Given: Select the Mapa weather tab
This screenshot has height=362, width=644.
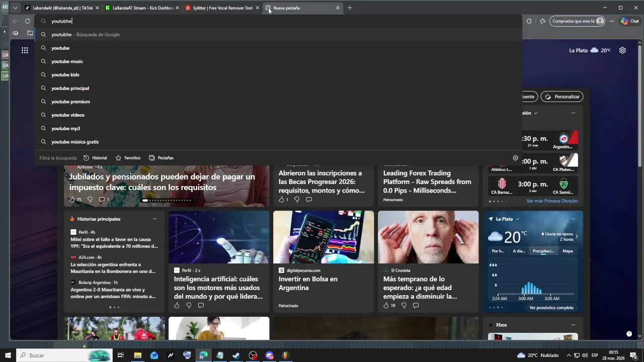Looking at the screenshot, I should pyautogui.click(x=568, y=251).
